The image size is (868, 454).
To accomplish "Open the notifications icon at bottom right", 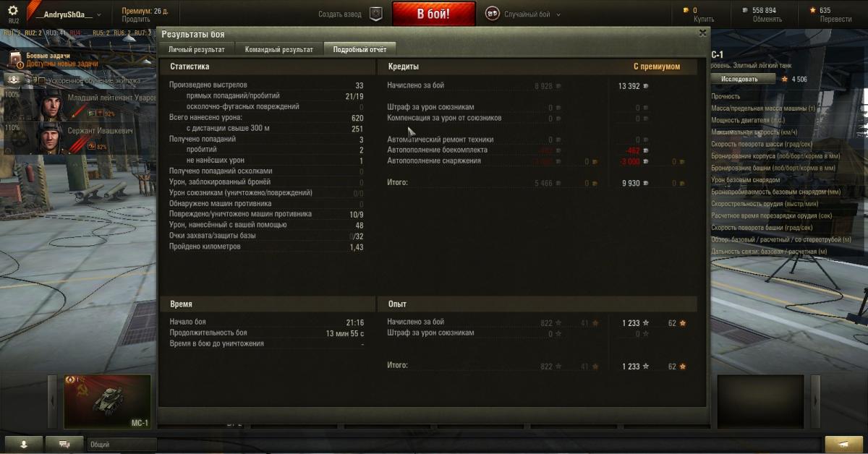I will [843, 444].
